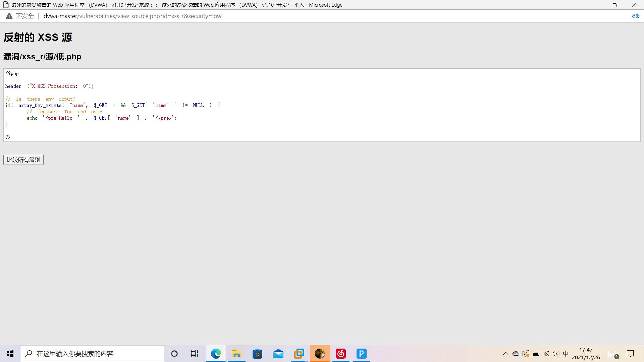The height and width of the screenshot is (362, 644).
Task: Open NetEase Cloud Music
Action: [x=341, y=354]
